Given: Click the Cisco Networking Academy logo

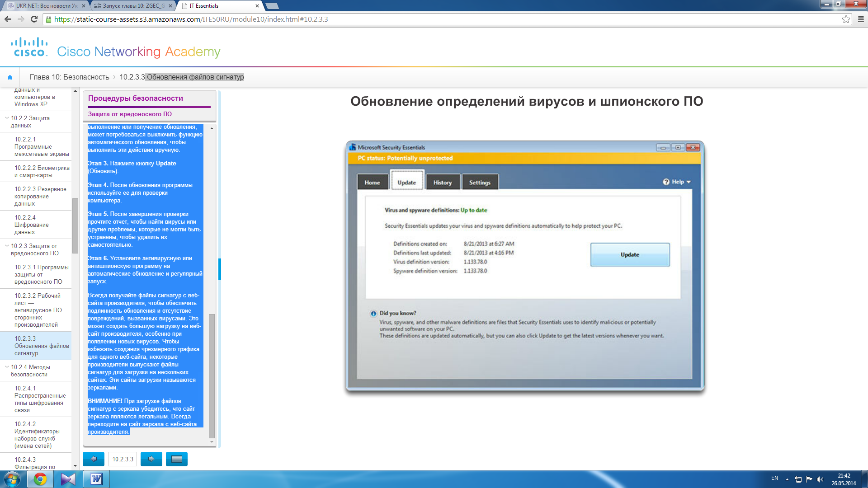Looking at the screenshot, I should (x=116, y=49).
